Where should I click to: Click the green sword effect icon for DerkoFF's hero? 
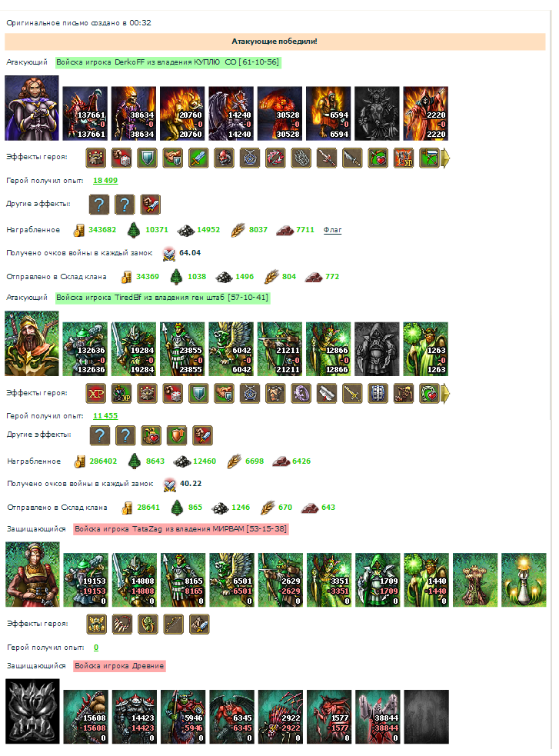[x=198, y=158]
